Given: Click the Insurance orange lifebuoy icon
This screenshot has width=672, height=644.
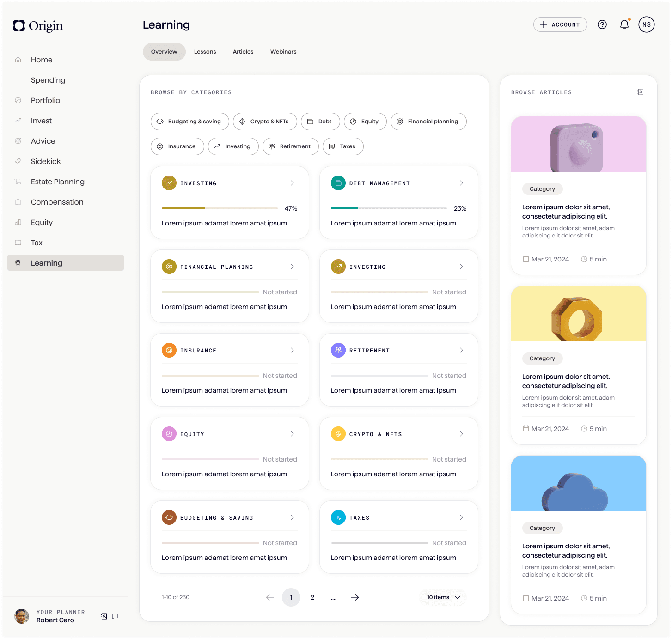Looking at the screenshot, I should point(169,350).
